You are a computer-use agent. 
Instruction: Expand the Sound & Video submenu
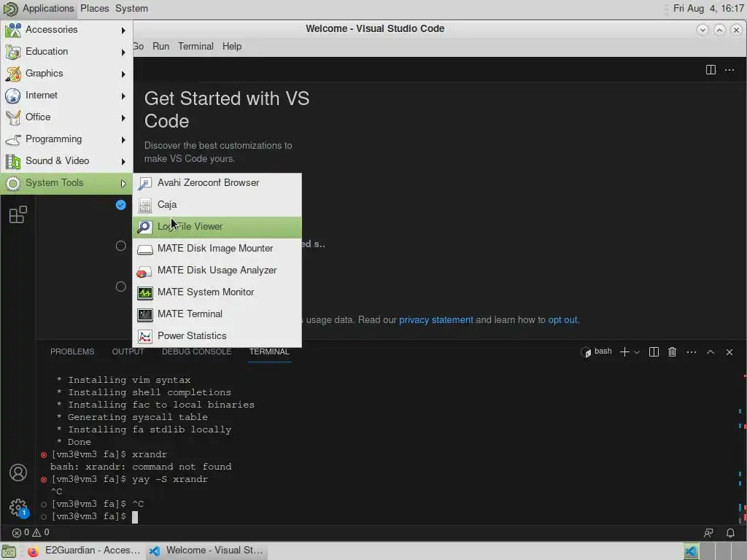point(66,161)
